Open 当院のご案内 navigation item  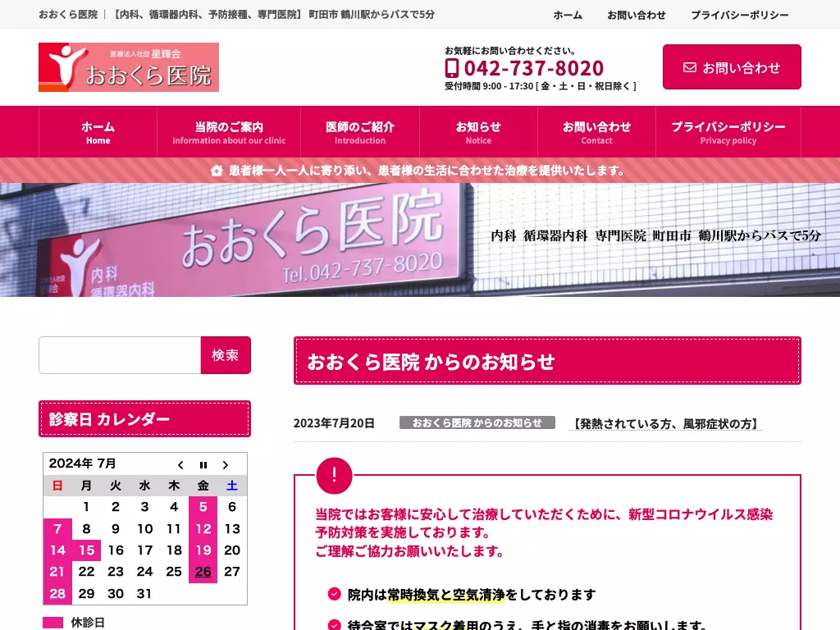229,132
